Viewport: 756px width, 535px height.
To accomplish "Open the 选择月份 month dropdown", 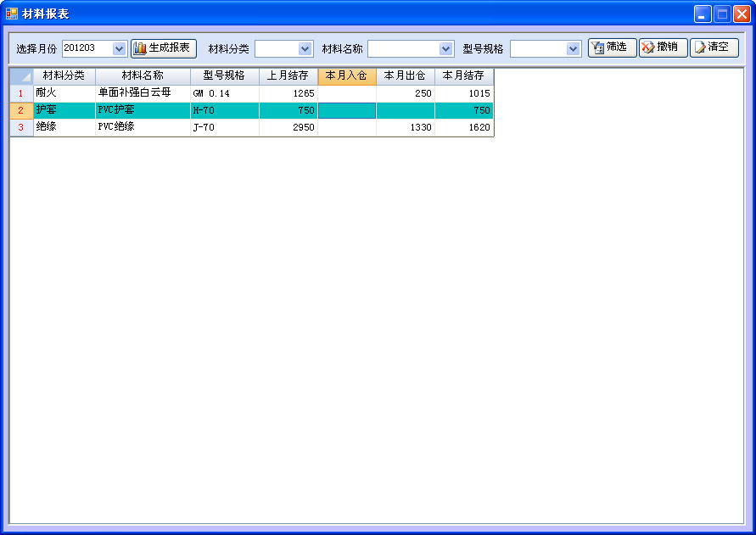I will point(119,49).
